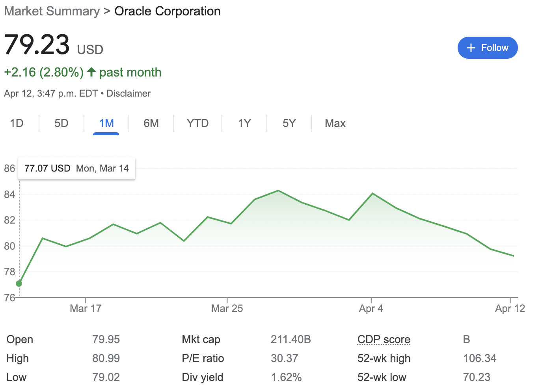Click the 52-wk low label
The width and height of the screenshot is (540, 392).
coord(382,377)
